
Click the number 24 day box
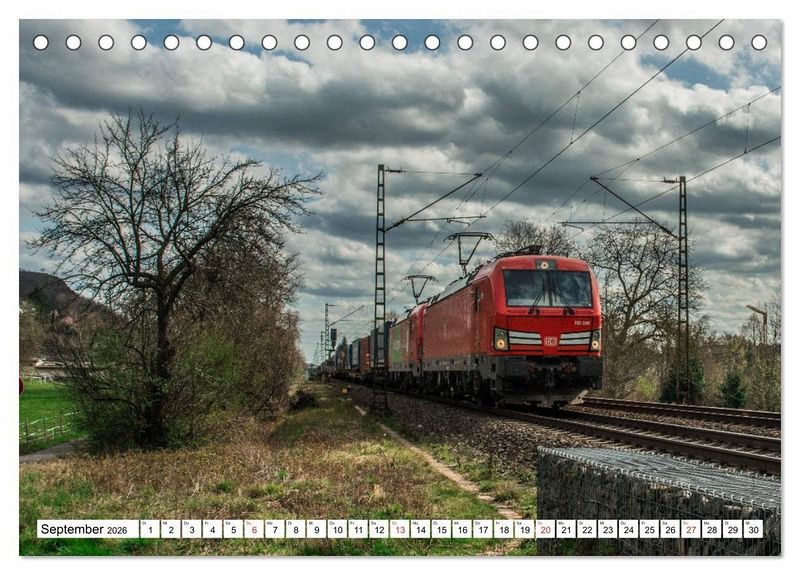pos(629,529)
